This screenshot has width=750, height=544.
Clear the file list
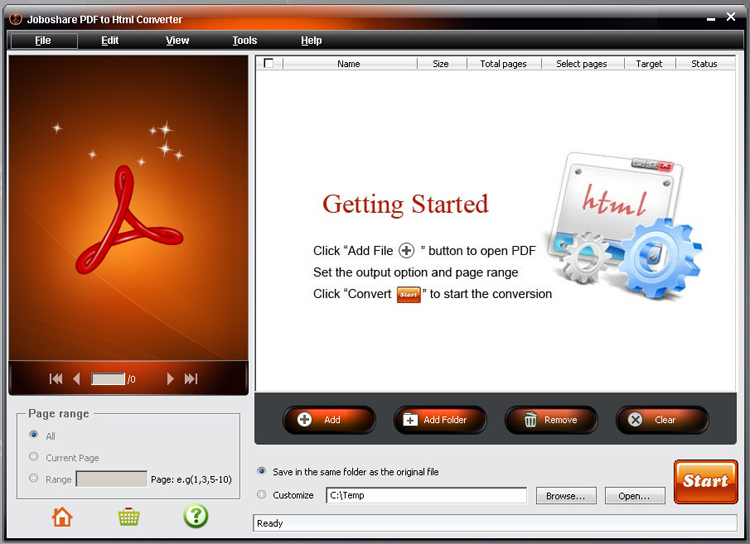coord(661,420)
